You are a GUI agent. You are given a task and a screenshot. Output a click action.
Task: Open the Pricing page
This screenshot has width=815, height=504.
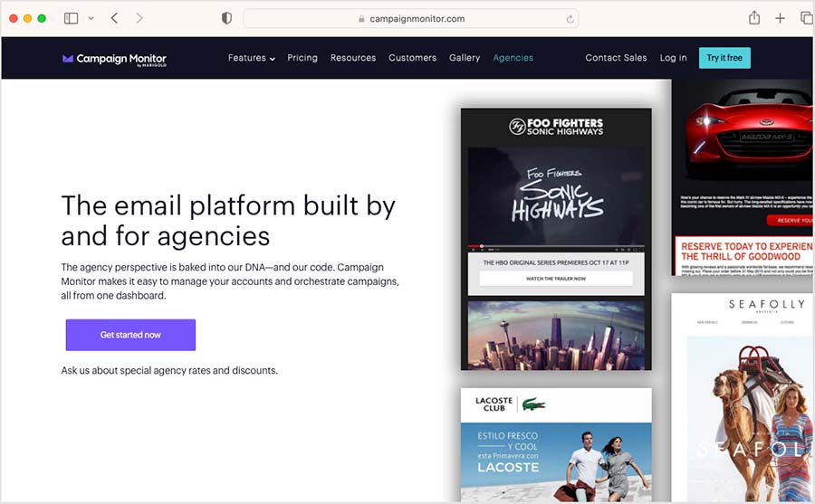point(302,58)
